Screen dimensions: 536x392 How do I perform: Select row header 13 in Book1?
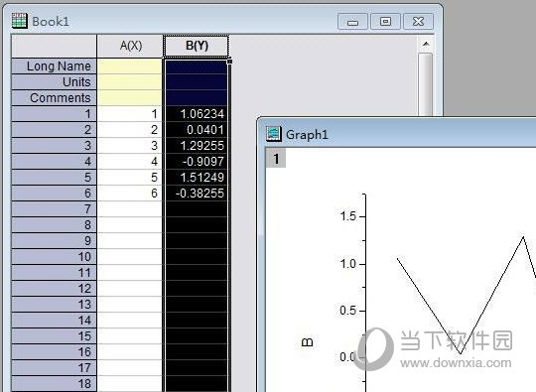[54, 304]
